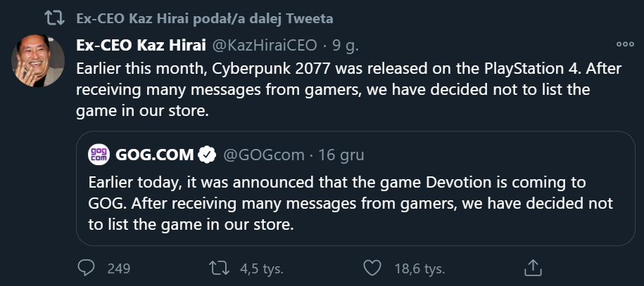Click the GOG.COM verified badge
644x286 pixels.
click(x=206, y=154)
